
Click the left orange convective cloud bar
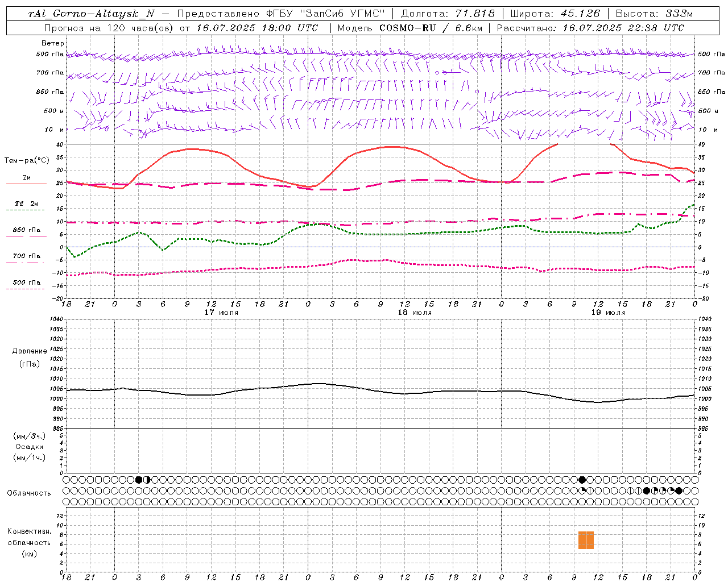tap(582, 540)
